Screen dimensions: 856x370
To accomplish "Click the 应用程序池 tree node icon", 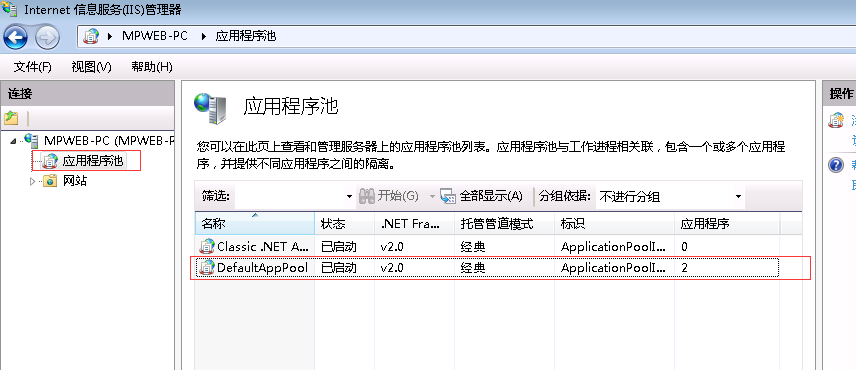I will (50, 161).
